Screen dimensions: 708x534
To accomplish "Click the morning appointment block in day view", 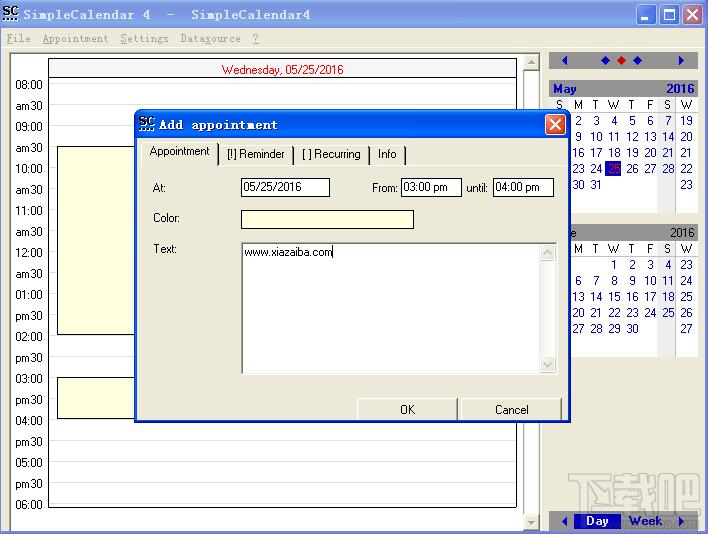I will [96, 240].
